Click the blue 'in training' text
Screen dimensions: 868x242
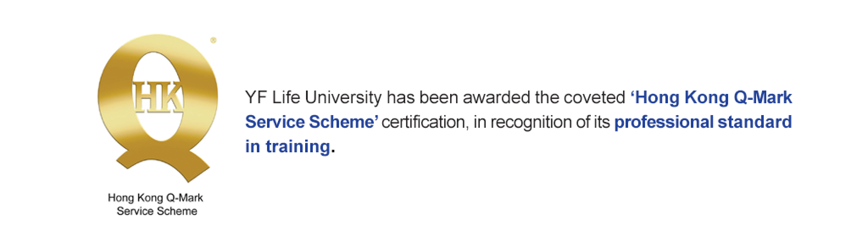pyautogui.click(x=287, y=147)
